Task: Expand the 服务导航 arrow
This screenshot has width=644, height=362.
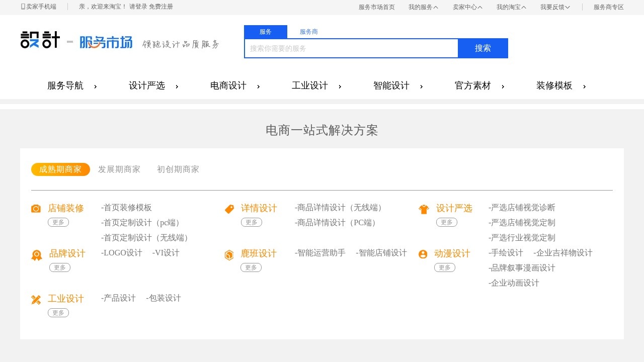Action: click(x=95, y=86)
